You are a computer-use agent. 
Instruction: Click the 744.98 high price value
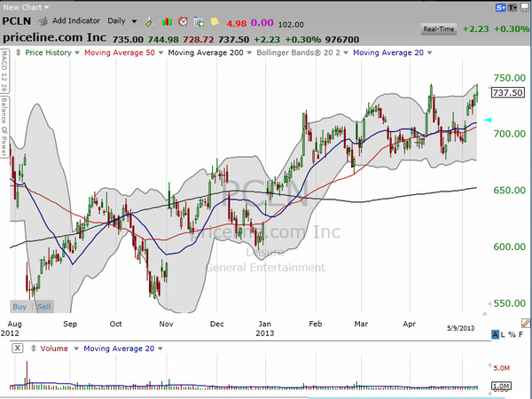point(163,40)
